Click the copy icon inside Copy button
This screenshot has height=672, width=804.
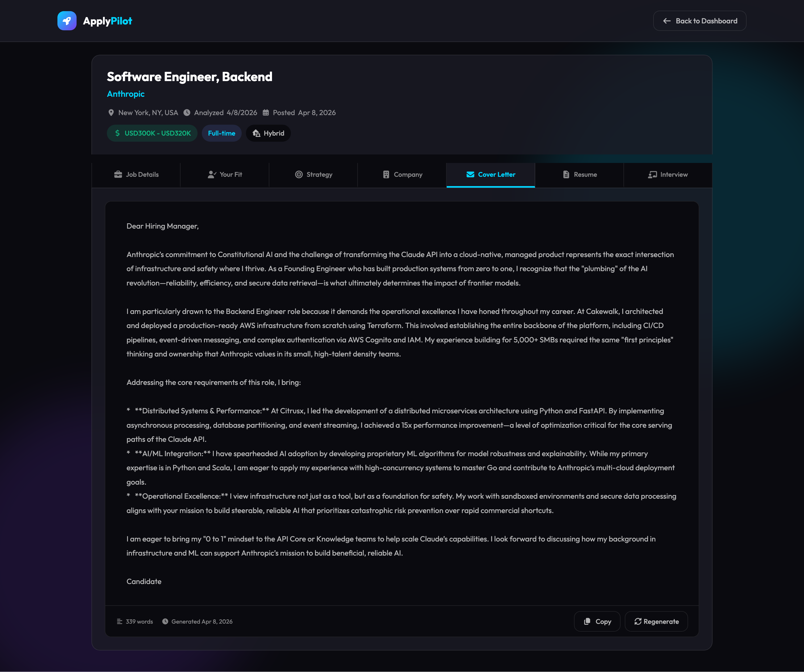click(x=587, y=621)
